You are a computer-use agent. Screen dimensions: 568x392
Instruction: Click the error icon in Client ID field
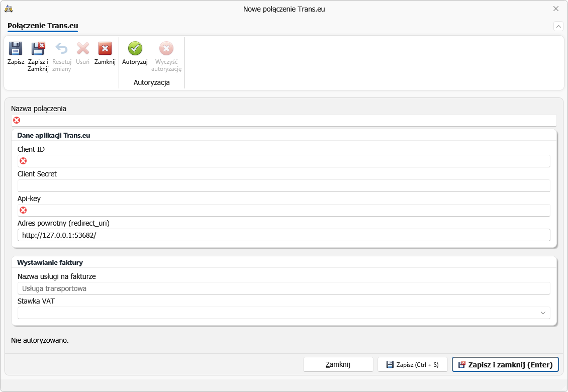(x=23, y=161)
